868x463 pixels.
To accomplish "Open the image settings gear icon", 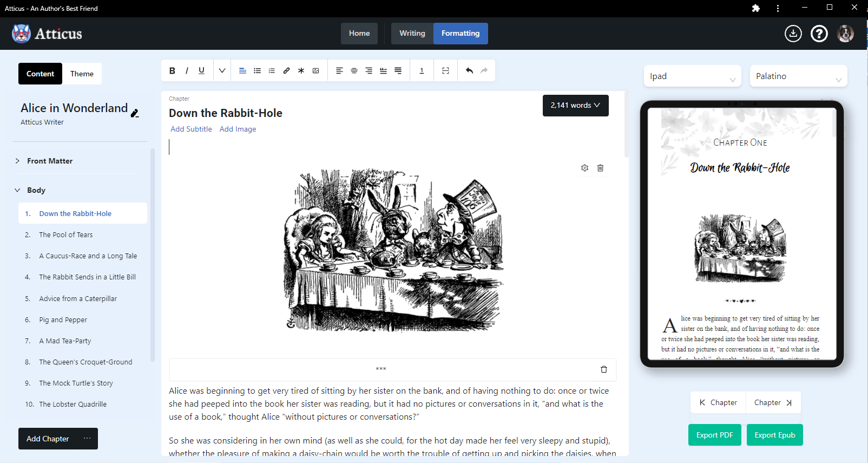I will pyautogui.click(x=584, y=168).
